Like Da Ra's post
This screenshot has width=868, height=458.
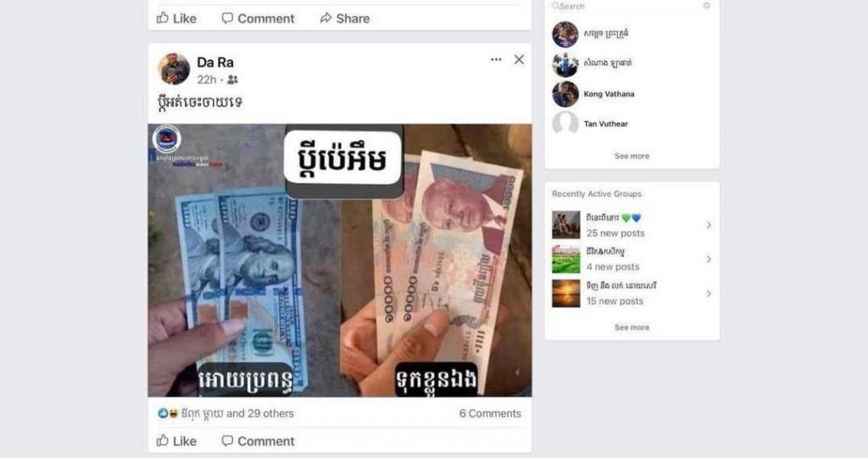coord(176,441)
